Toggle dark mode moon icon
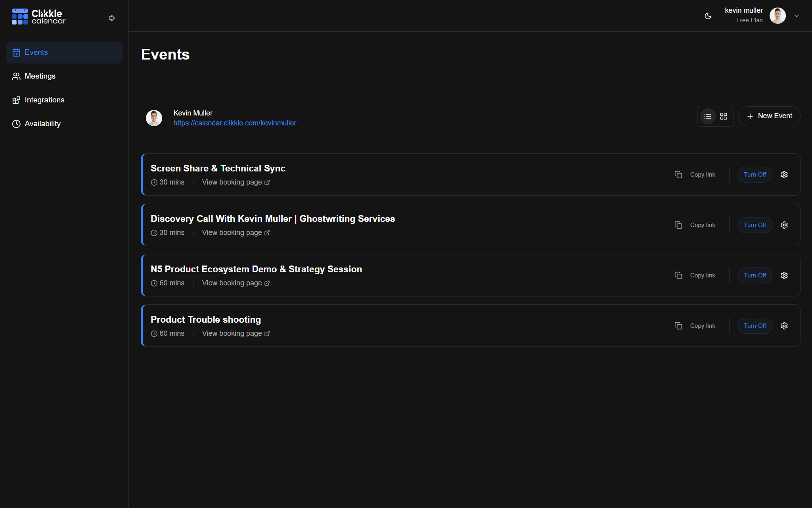 (x=708, y=16)
